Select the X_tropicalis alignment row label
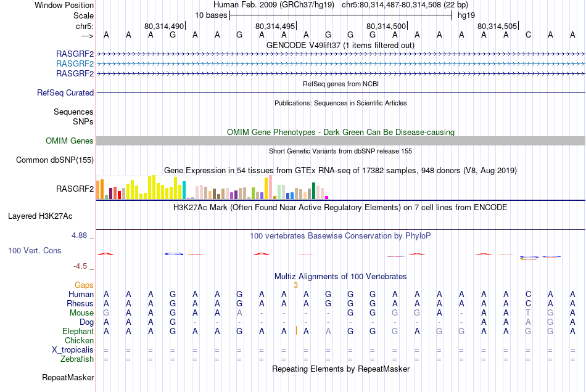 (x=73, y=350)
